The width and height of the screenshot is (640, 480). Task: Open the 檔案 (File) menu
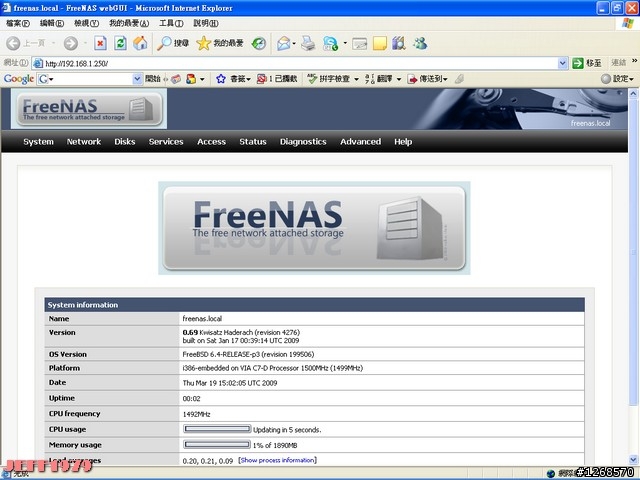click(x=18, y=23)
